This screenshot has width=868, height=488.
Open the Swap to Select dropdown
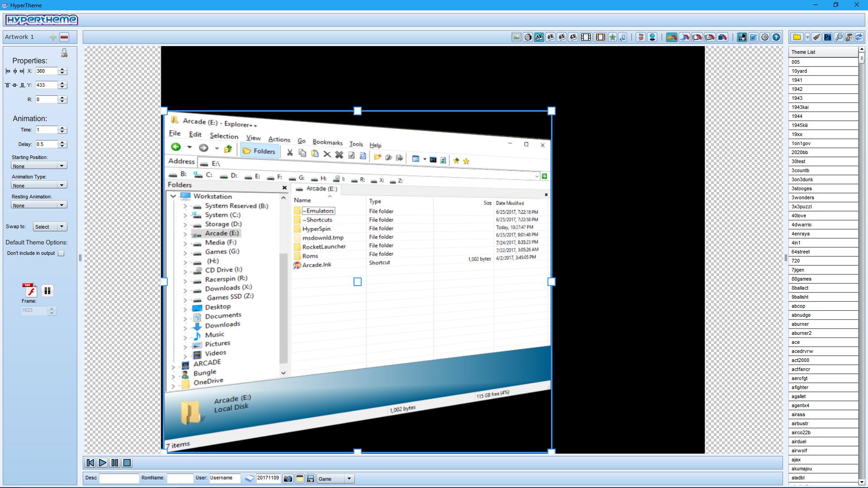[50, 227]
